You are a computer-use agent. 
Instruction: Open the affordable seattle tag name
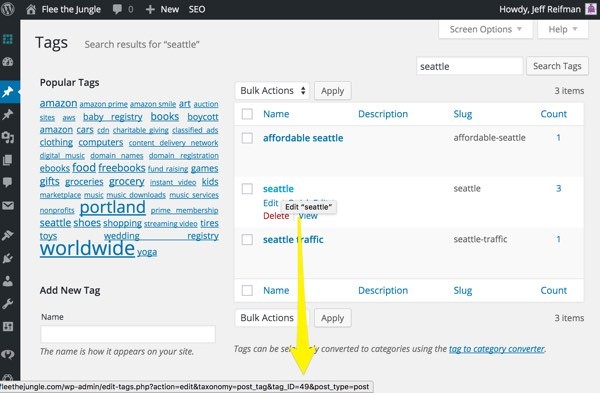303,138
